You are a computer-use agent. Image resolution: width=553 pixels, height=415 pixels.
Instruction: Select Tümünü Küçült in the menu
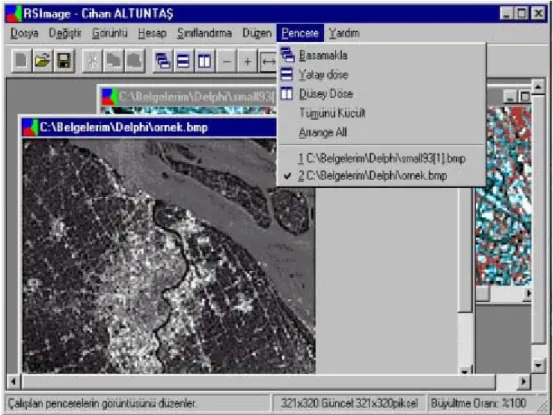tap(382, 113)
